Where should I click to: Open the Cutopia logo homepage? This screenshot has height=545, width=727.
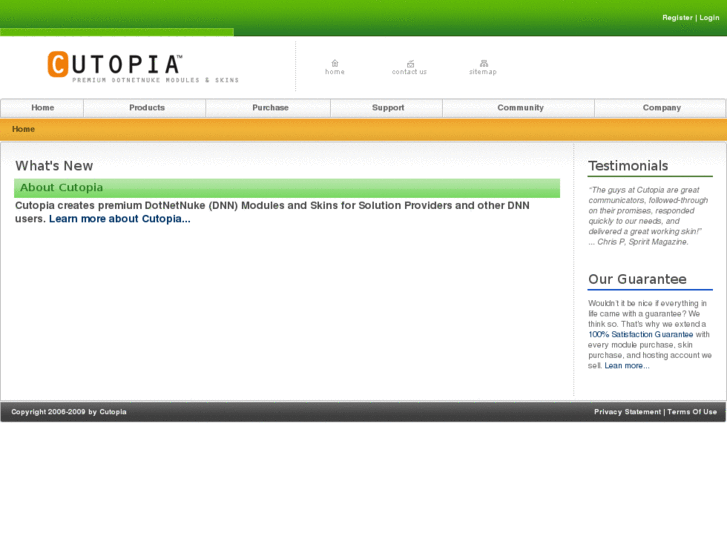143,67
